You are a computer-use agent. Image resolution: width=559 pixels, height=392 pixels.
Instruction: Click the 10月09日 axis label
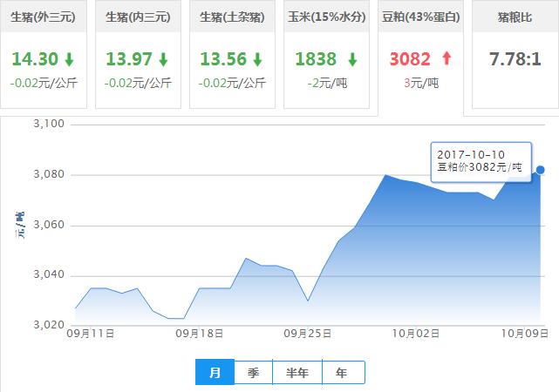(525, 334)
